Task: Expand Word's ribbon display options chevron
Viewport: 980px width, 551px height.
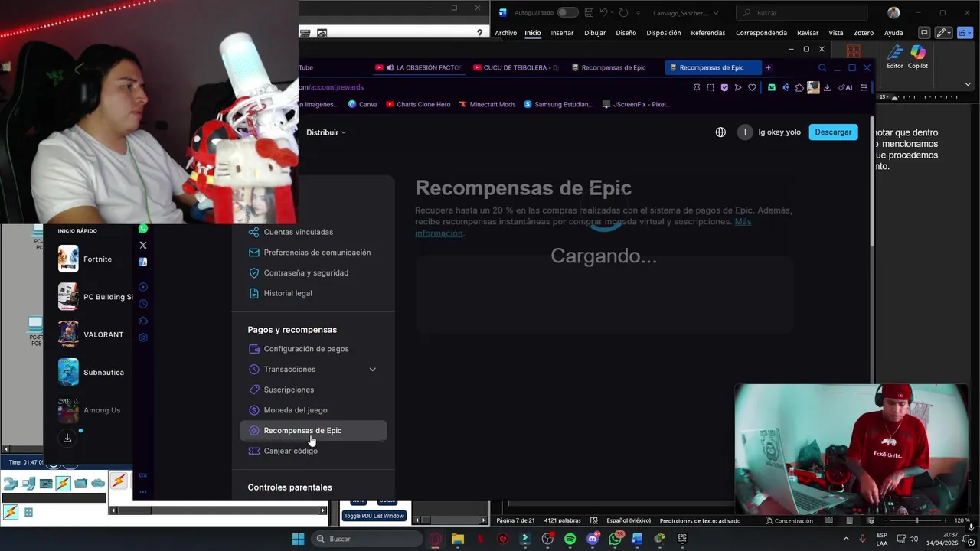Action: pos(969,84)
